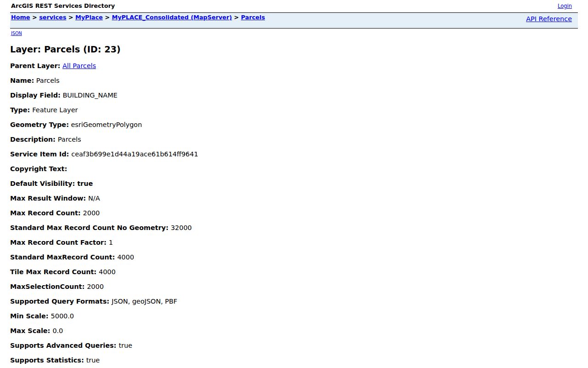Go to Home breadcrumb link
The width and height of the screenshot is (588, 368).
(20, 17)
